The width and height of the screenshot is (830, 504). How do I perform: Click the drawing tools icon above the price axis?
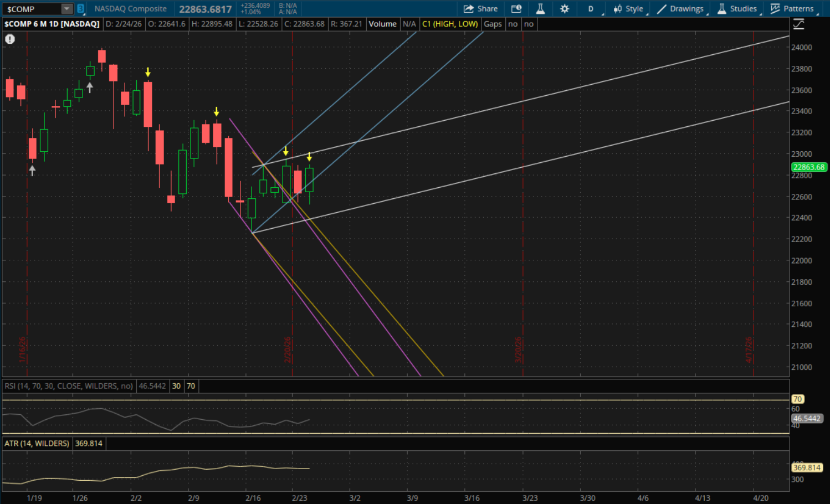click(x=798, y=24)
